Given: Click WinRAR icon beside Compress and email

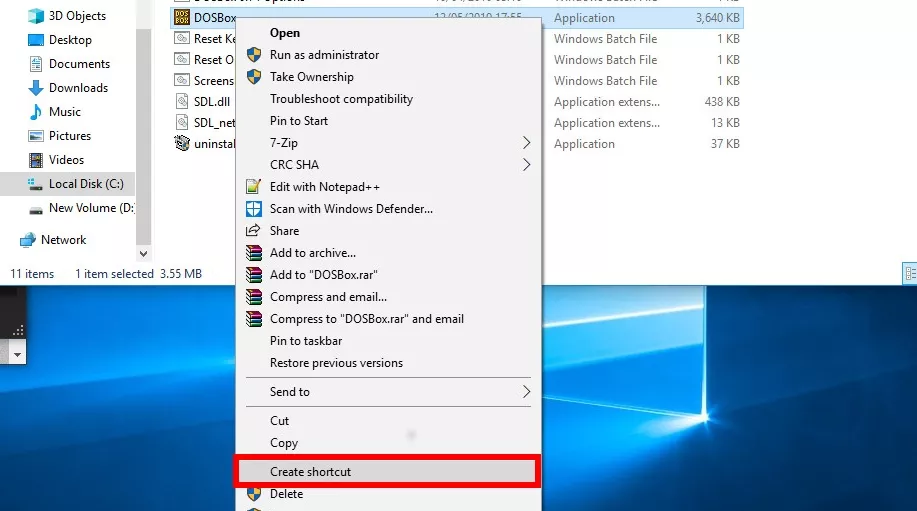Looking at the screenshot, I should click(254, 297).
